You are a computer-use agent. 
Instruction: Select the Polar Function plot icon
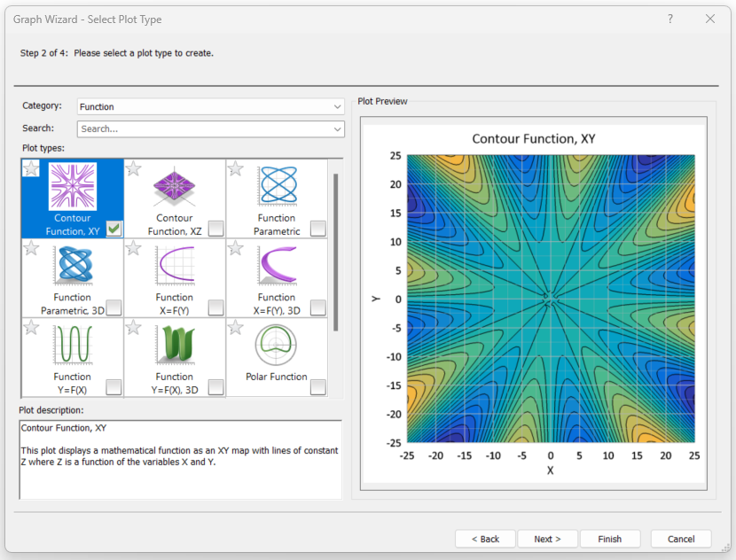[276, 345]
